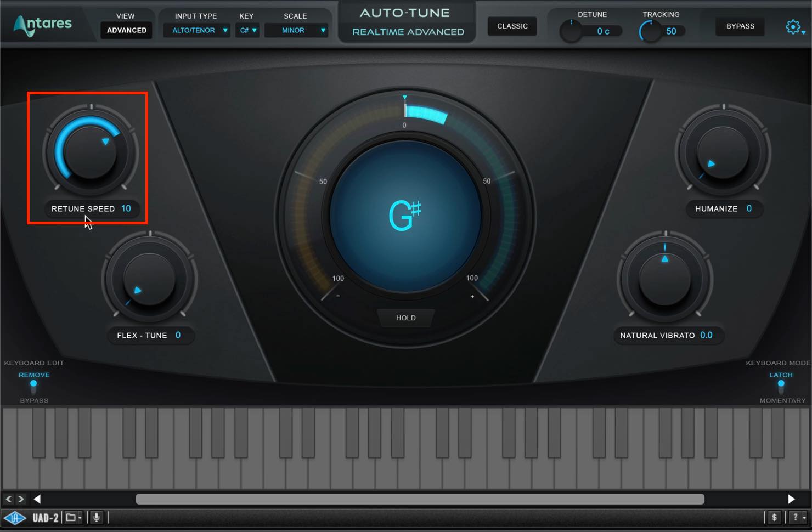Viewport: 812px width, 532px height.
Task: Flip the Keyboard Edit Remove/Bypass switch
Action: (33, 387)
